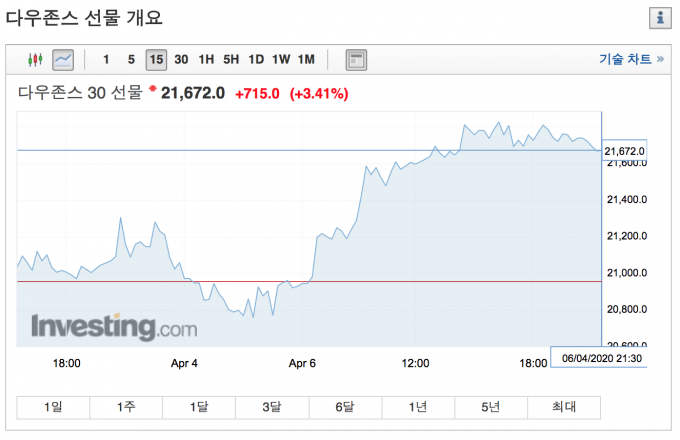
Task: Set interval to 30 minutes
Action: pos(181,60)
